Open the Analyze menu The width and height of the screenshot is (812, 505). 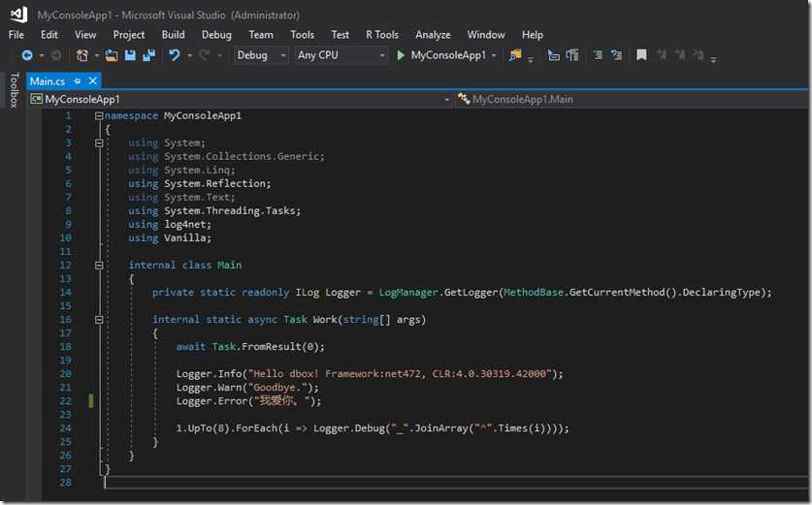[433, 35]
